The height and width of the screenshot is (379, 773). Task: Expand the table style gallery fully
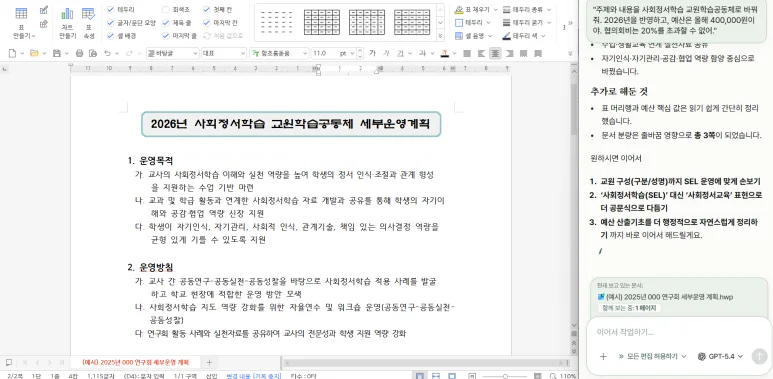pos(440,36)
